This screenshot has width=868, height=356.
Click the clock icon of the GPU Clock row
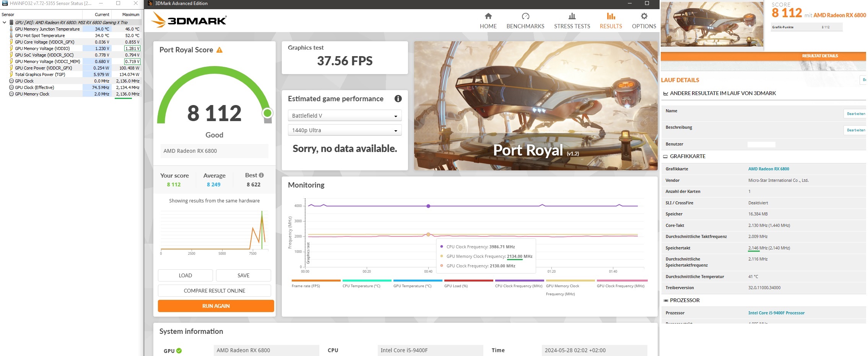point(11,81)
